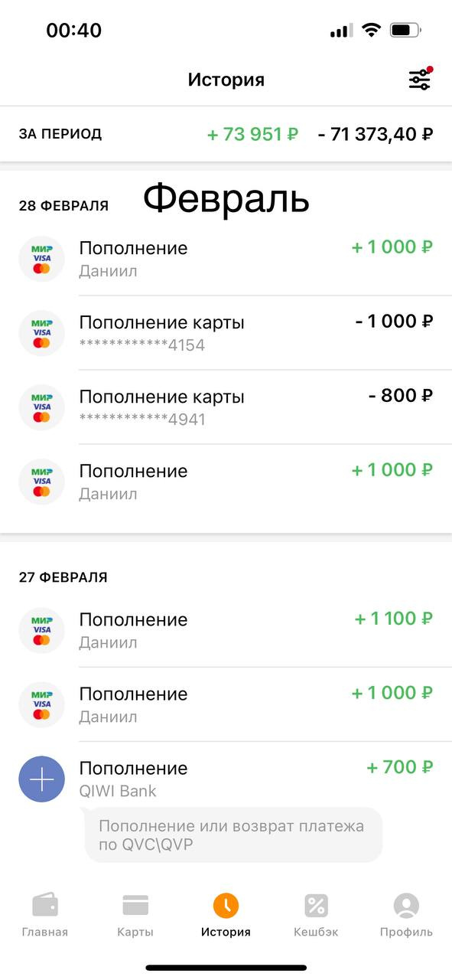Tap card icon of card 4154 transaction
Viewport: 452px width, 980px height.
click(x=41, y=333)
